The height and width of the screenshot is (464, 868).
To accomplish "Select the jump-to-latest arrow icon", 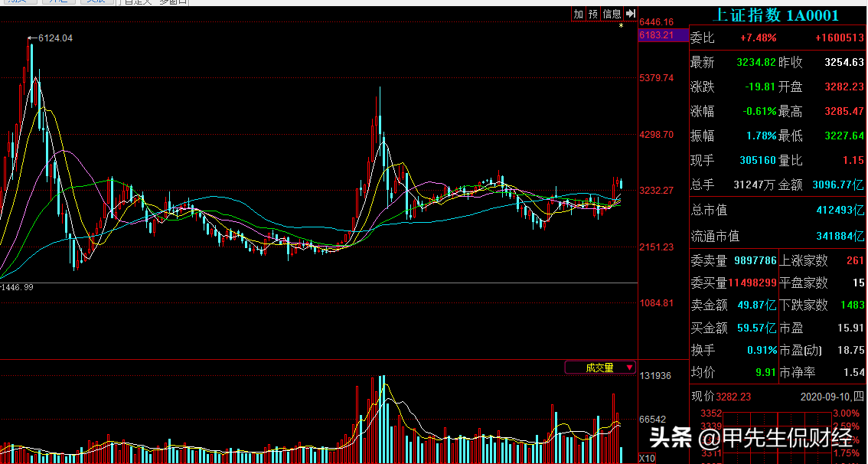I will (x=629, y=13).
